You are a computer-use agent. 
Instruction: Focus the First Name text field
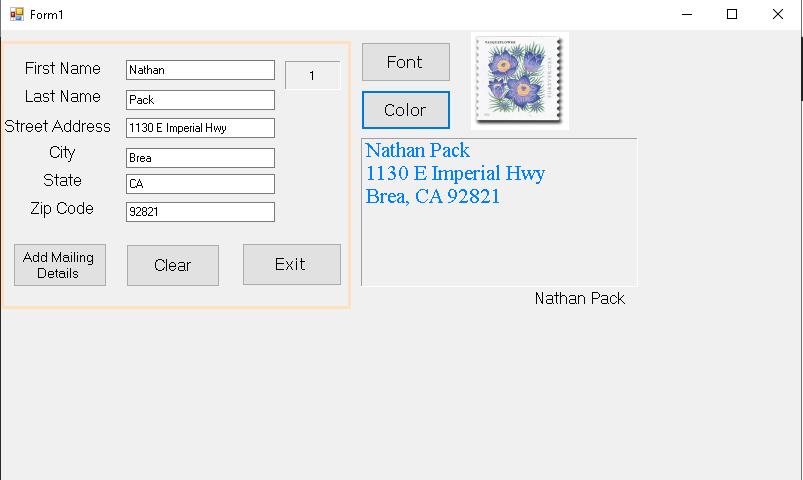(200, 70)
